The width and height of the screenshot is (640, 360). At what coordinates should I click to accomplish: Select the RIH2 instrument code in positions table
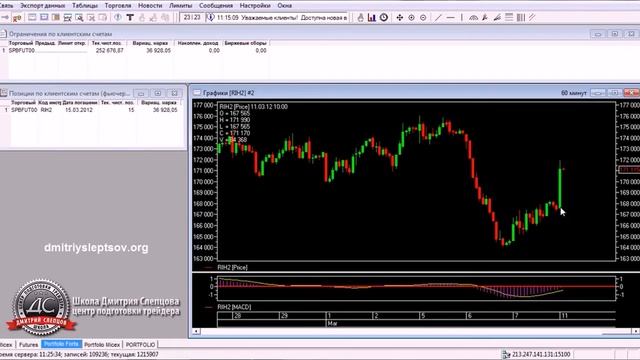click(47, 110)
